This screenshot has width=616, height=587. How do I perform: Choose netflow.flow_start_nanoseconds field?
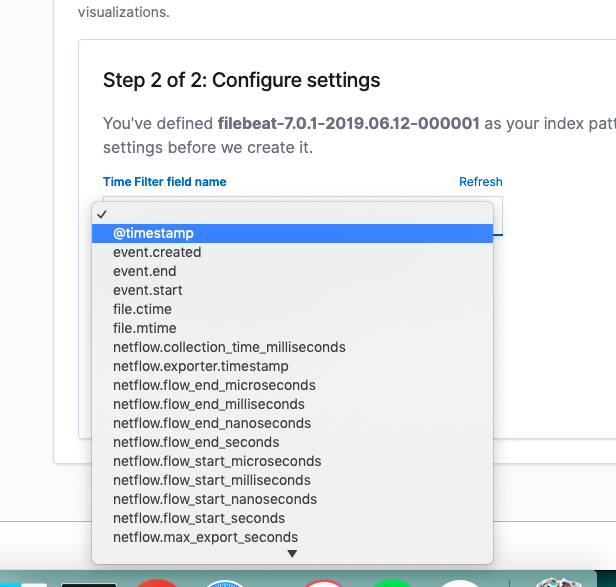[x=292, y=499]
